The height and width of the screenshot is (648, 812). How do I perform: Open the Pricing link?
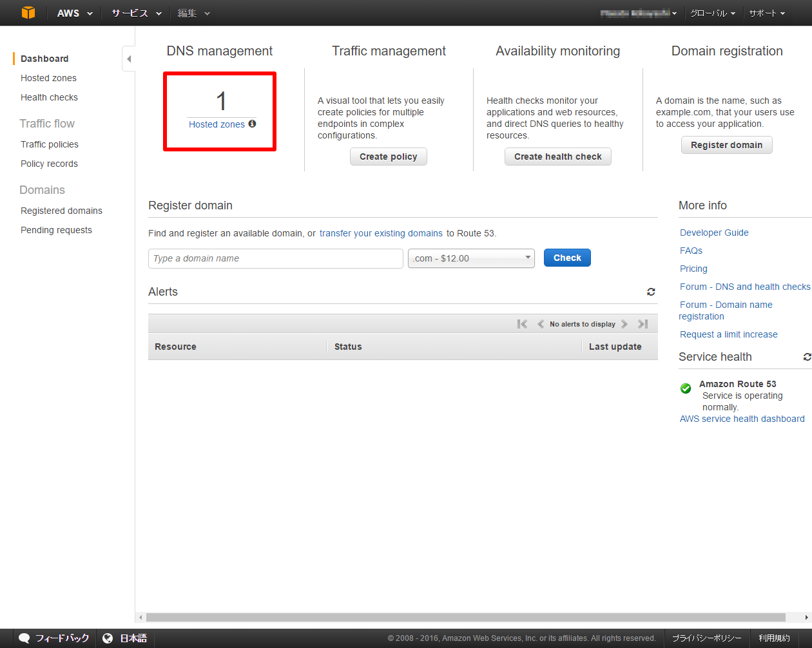click(693, 269)
